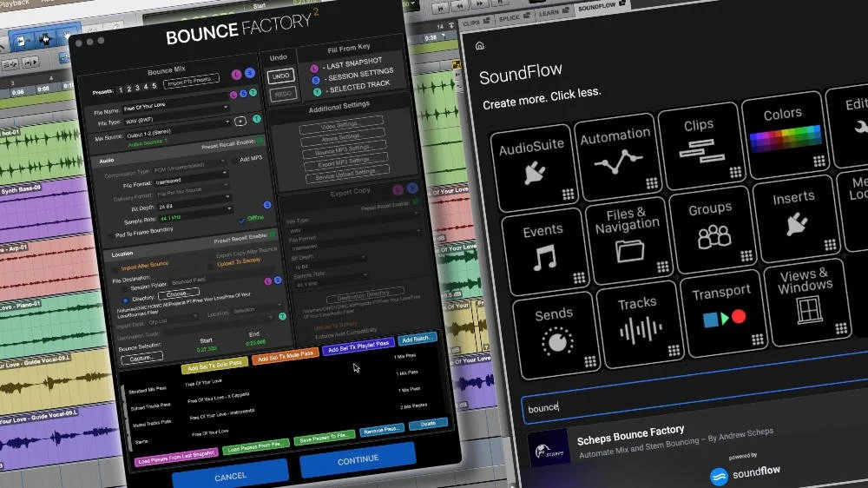Click Add Sel Tk Solo Pass

point(214,366)
